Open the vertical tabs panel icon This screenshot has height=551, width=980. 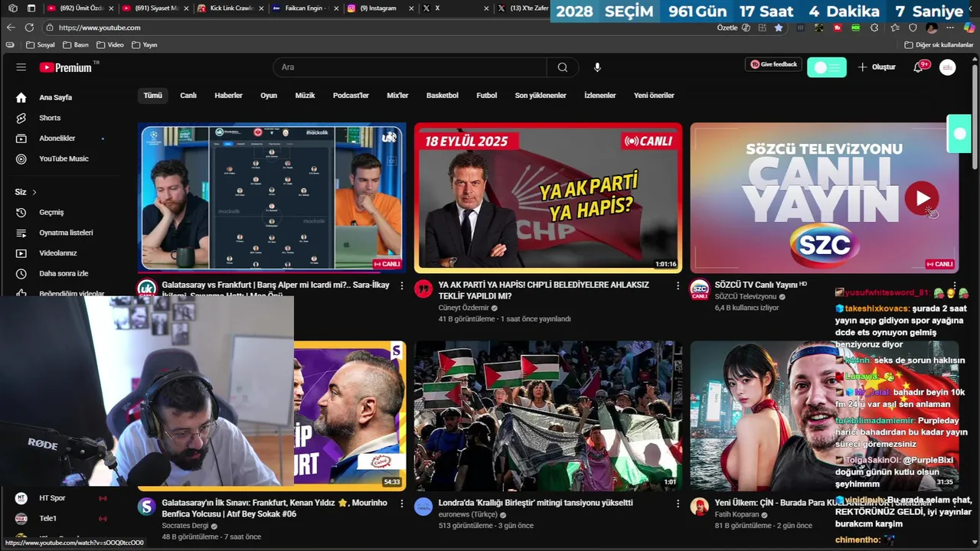point(31,8)
